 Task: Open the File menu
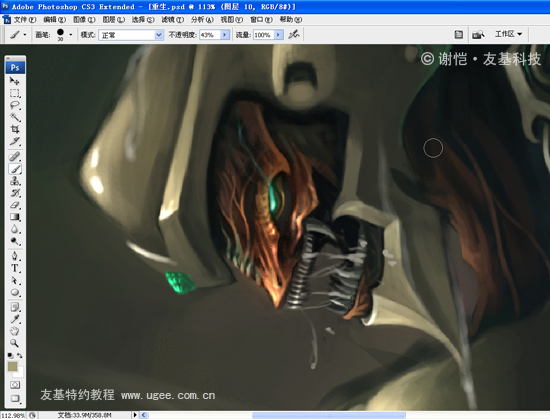(25, 20)
